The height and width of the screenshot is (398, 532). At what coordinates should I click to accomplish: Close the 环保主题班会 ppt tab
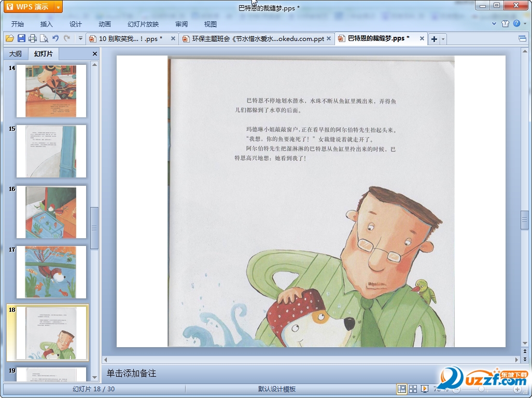(x=329, y=38)
